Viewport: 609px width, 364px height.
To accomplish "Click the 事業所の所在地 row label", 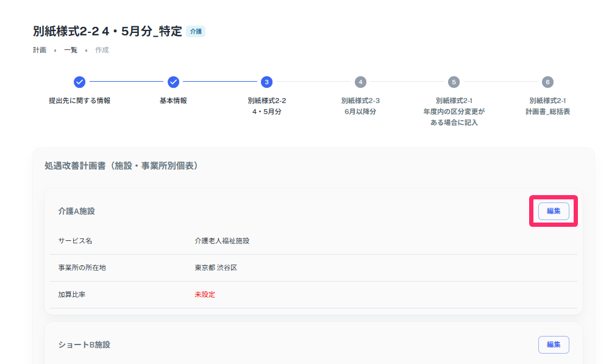I will 82,268.
